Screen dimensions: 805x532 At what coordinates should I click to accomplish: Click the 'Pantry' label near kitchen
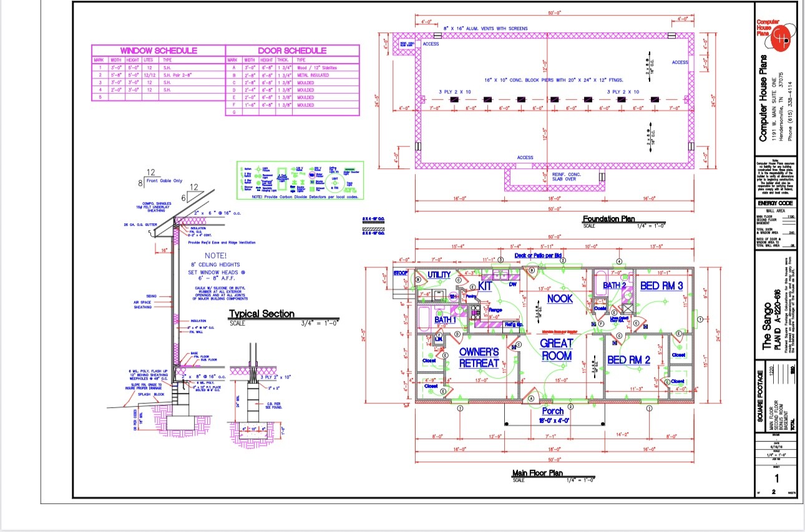tap(471, 296)
